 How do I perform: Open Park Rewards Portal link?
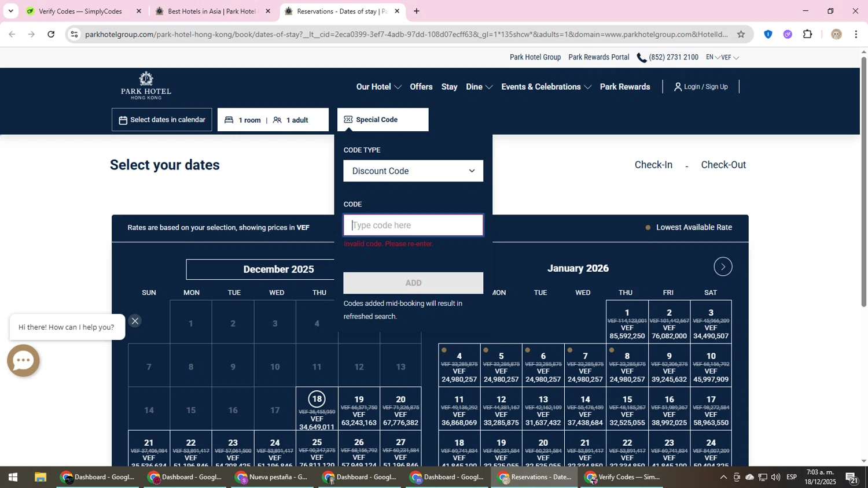(599, 57)
